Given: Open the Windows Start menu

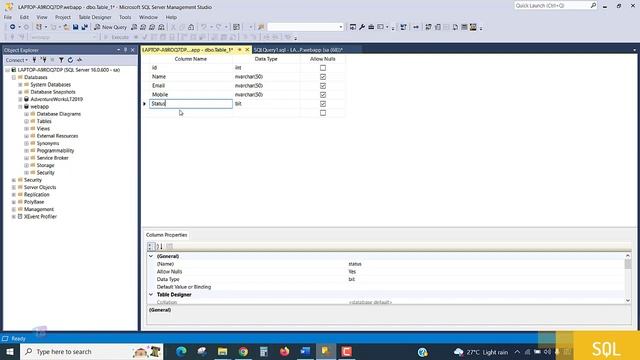Looking at the screenshot, I should click(10, 351).
